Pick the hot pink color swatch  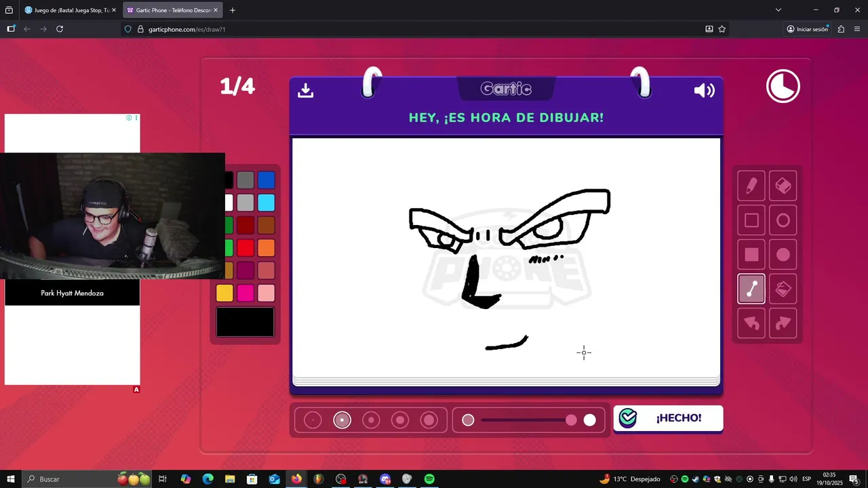(245, 293)
